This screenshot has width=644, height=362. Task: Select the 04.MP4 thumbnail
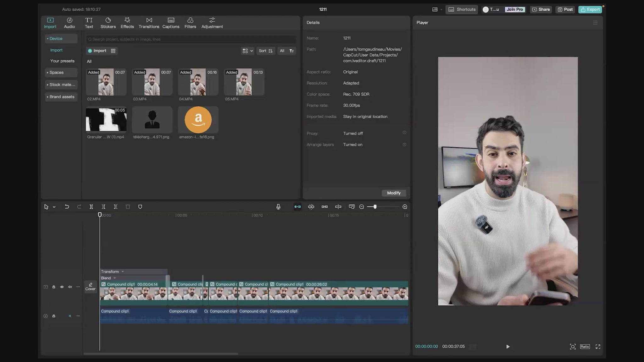point(198,82)
